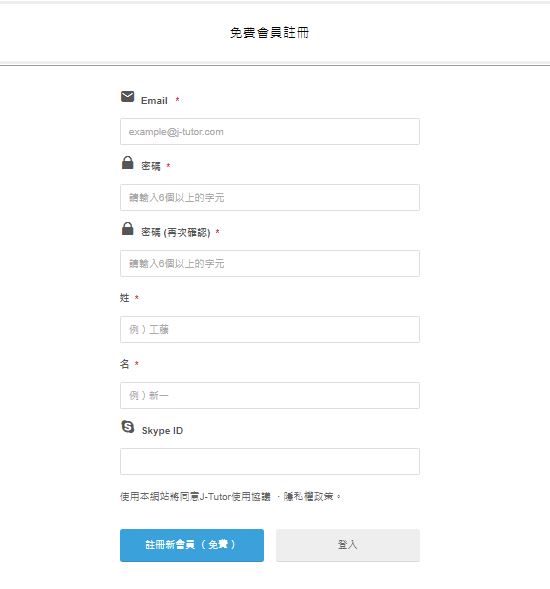Click the 免費會員註冊 page heading
Image resolution: width=550 pixels, height=589 pixels.
[x=269, y=33]
